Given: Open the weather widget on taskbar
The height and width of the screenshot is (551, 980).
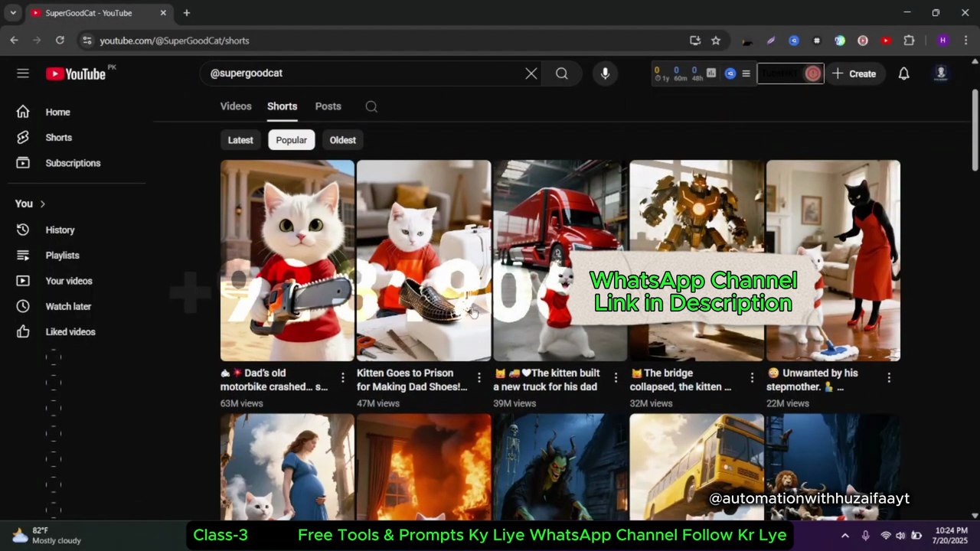Looking at the screenshot, I should point(47,535).
